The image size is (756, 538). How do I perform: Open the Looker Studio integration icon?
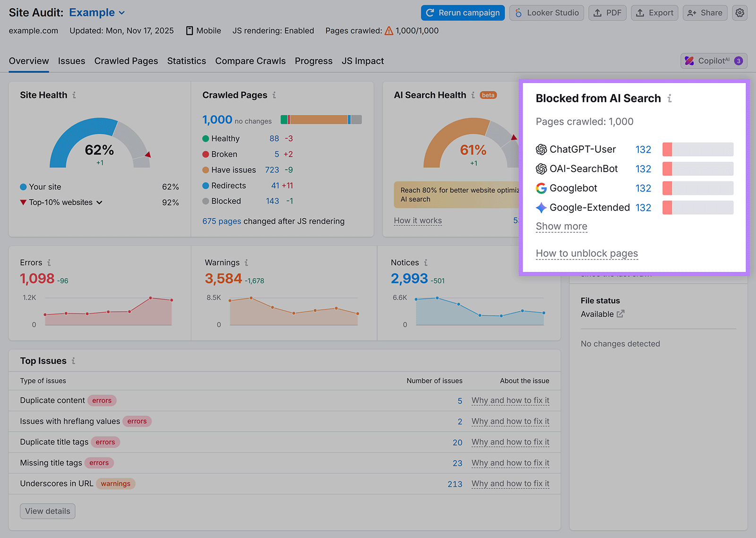click(518, 13)
